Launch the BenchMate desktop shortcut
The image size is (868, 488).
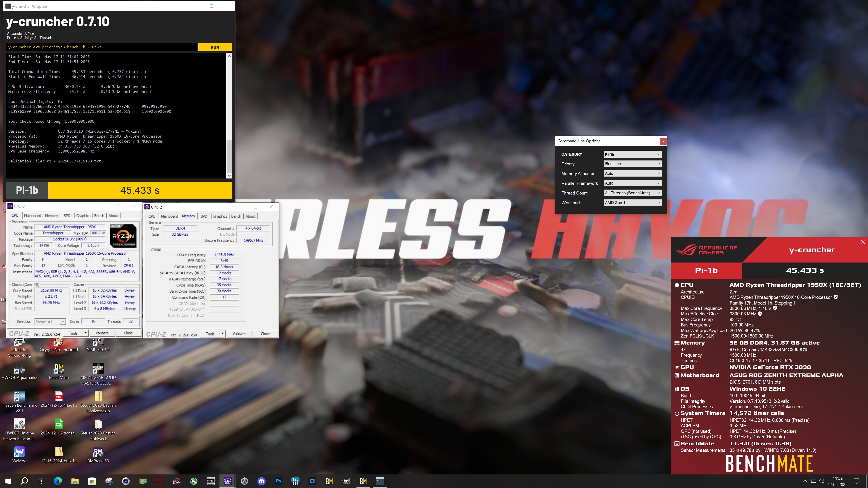click(x=59, y=372)
